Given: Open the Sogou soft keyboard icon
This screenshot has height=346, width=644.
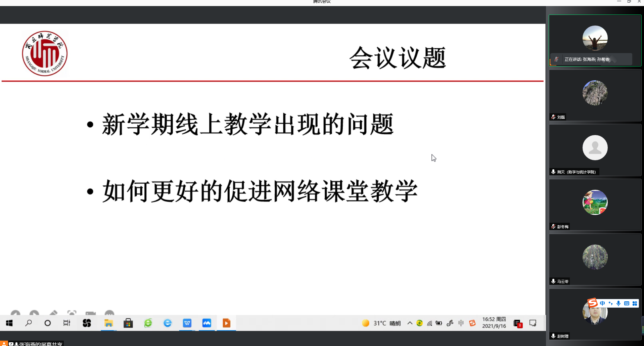Looking at the screenshot, I should point(627,303).
